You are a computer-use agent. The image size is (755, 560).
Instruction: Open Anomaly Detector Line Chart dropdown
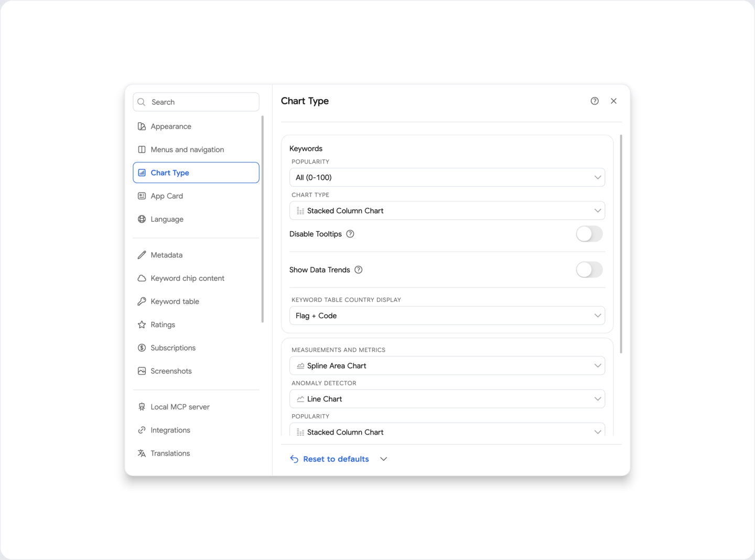pos(447,399)
